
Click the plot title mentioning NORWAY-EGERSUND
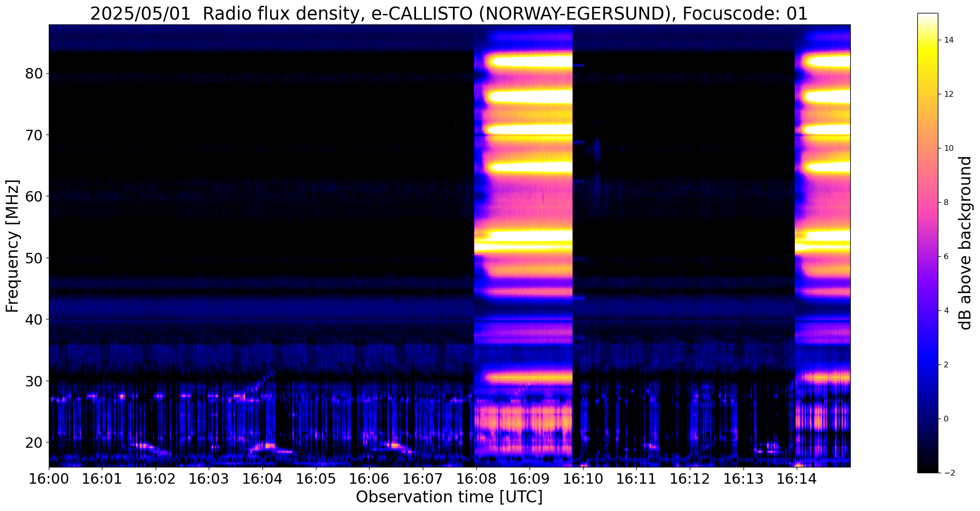(x=449, y=14)
